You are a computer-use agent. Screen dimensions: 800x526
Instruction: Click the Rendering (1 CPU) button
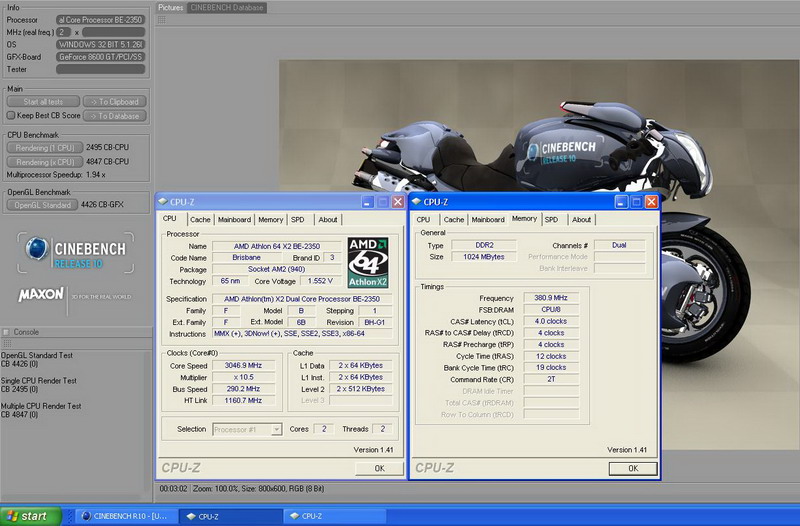[x=43, y=147]
